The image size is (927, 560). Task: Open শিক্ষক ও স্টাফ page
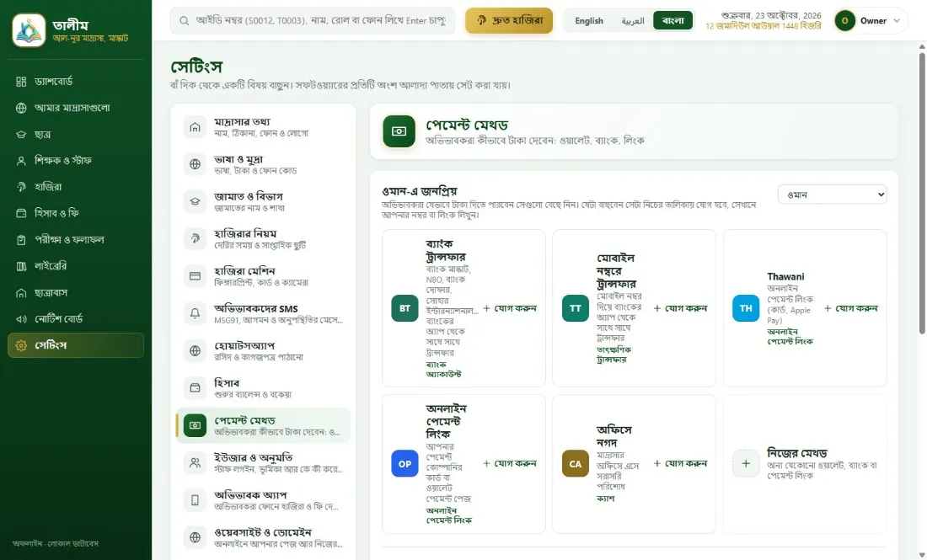click(x=76, y=161)
